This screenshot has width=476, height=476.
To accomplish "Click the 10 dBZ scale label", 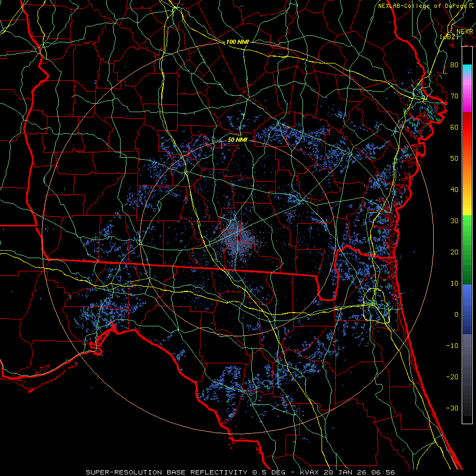I will point(454,283).
